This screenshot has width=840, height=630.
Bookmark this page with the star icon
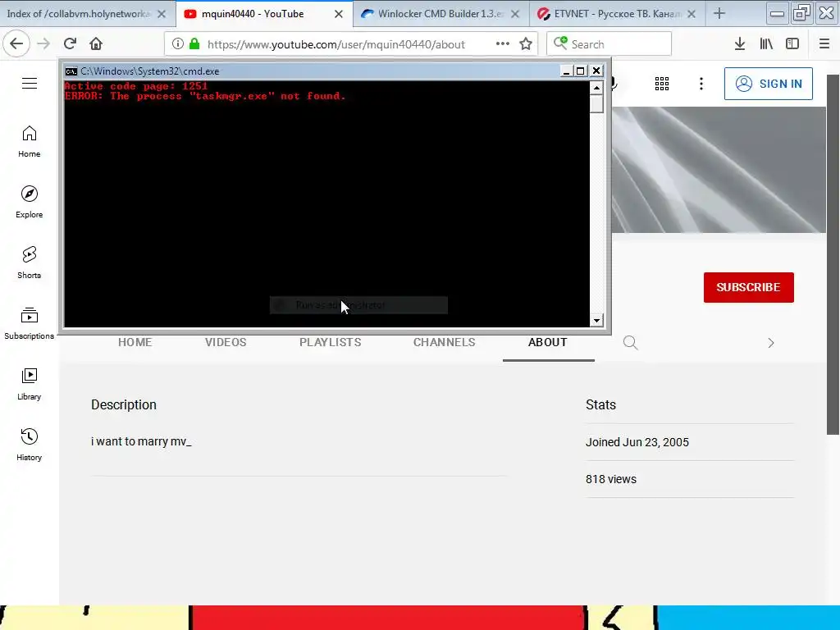click(x=526, y=44)
